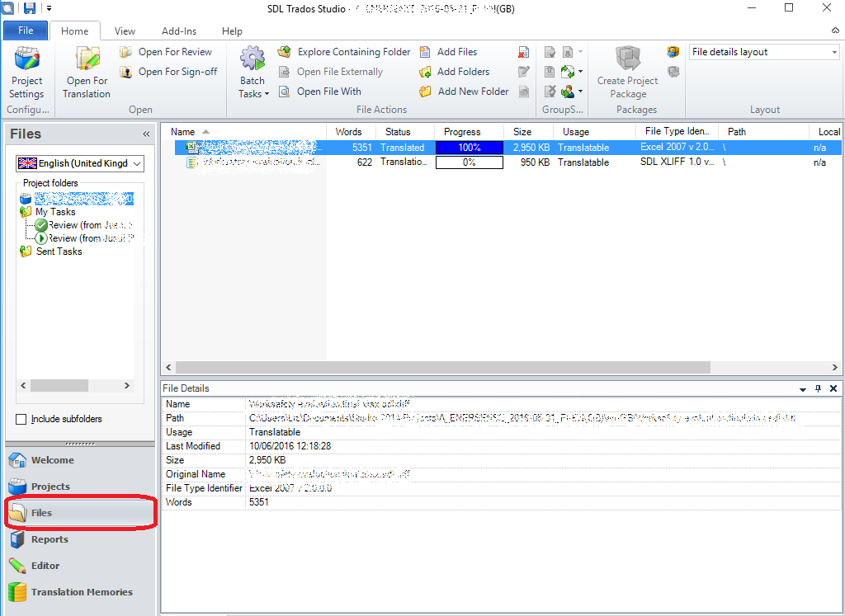Click the Reports navigation button
The width and height of the screenshot is (845, 616).
[x=50, y=539]
